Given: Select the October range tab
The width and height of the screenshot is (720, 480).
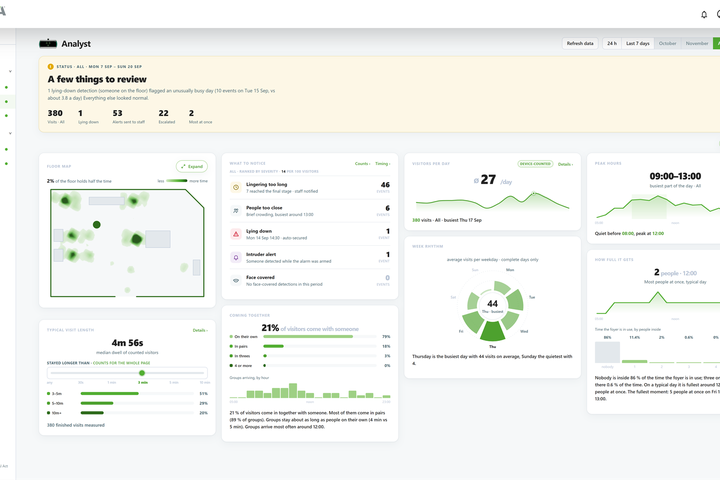Looking at the screenshot, I should (x=668, y=43).
